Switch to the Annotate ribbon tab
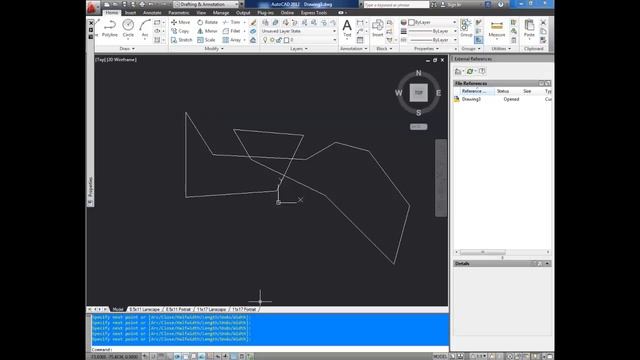Viewport: 640px width, 360px height. (x=152, y=13)
